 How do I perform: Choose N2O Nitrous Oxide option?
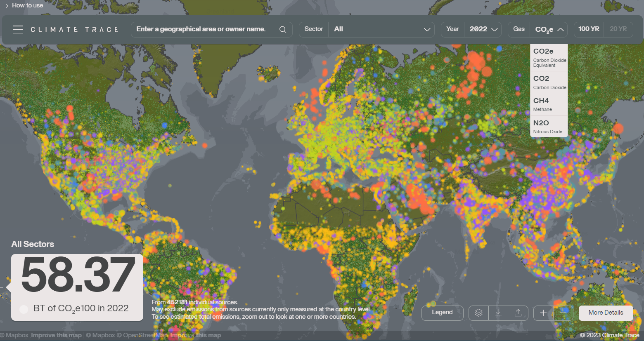(549, 127)
